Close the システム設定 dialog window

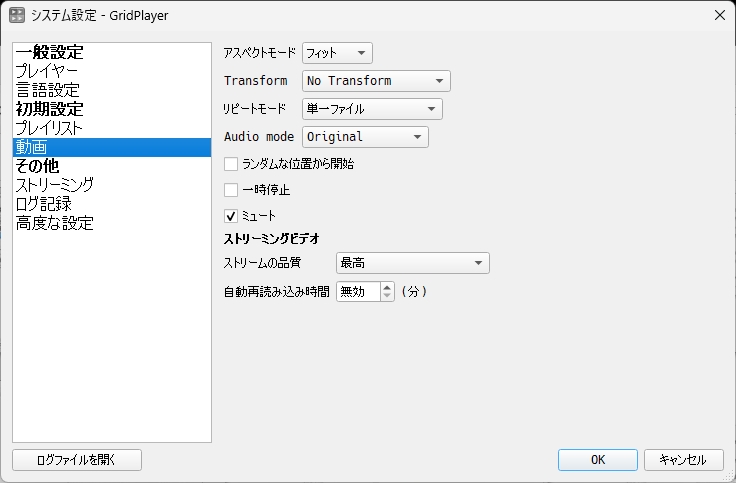(x=718, y=15)
